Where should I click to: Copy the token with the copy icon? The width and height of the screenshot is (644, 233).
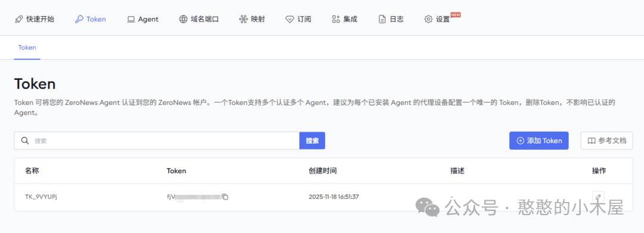225,197
